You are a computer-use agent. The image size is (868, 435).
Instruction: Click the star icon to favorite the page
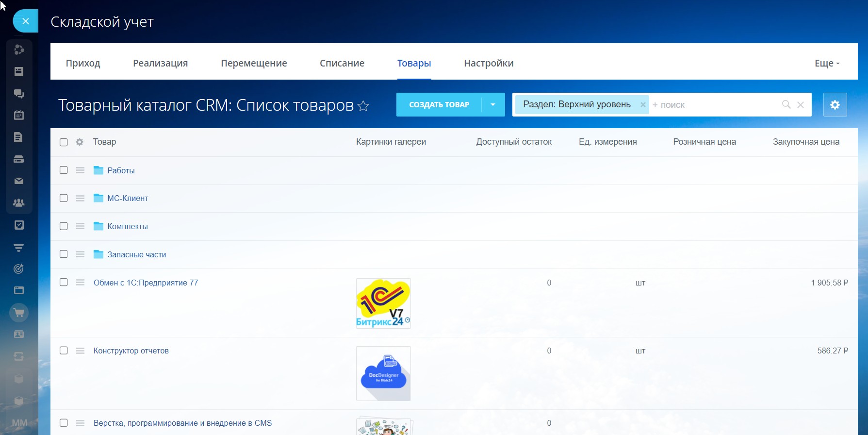tap(363, 106)
